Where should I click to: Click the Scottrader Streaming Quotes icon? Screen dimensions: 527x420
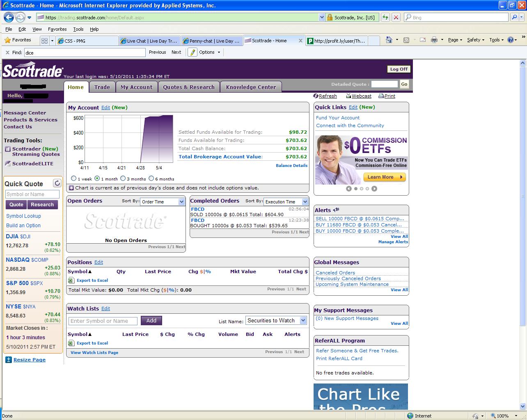click(x=8, y=149)
